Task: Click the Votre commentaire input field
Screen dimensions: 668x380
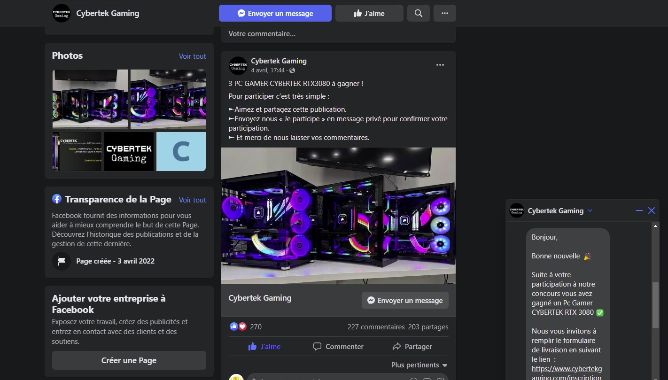Action: tap(338, 34)
